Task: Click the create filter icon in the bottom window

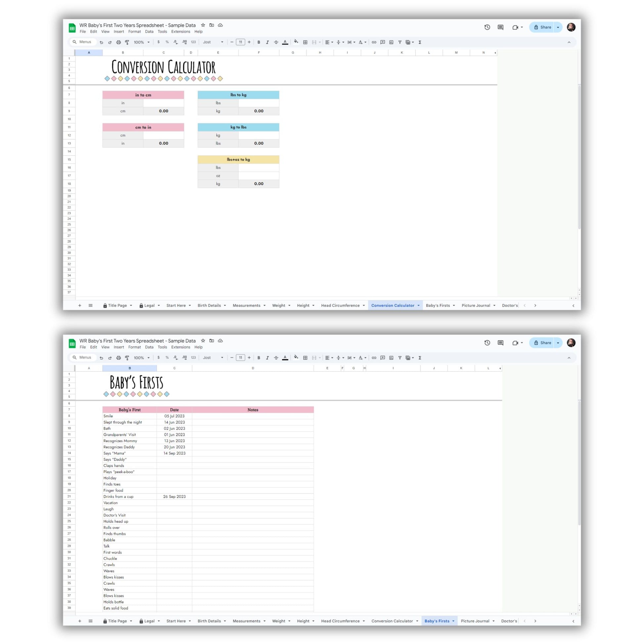Action: (400, 358)
